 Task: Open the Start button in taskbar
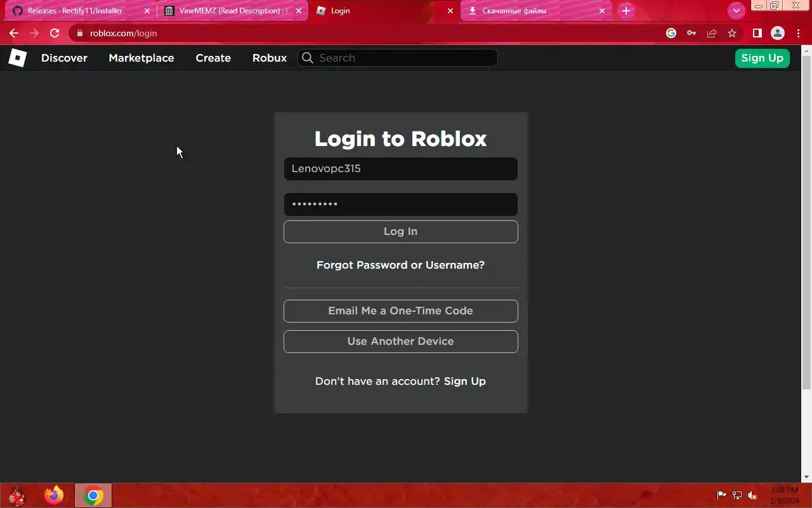[x=16, y=495]
